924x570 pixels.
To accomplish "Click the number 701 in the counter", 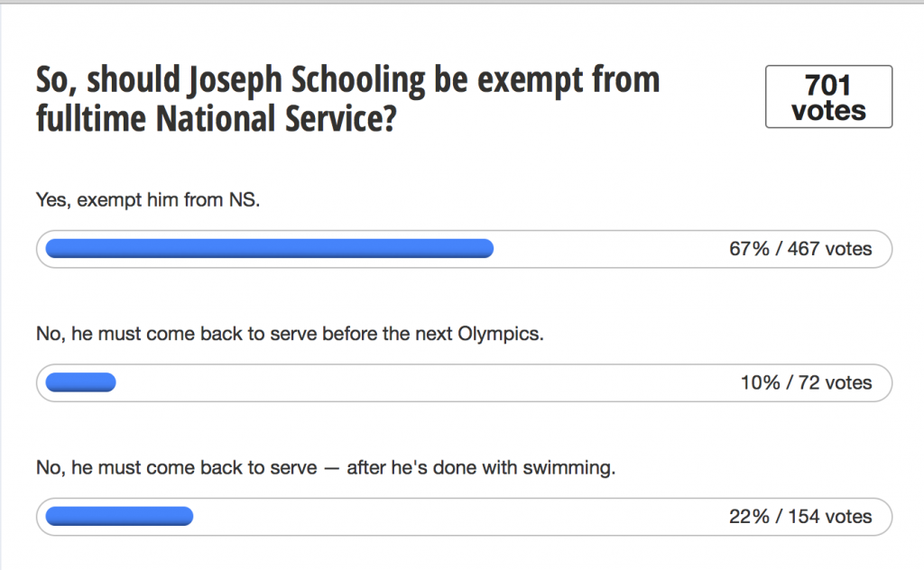I will click(x=828, y=85).
